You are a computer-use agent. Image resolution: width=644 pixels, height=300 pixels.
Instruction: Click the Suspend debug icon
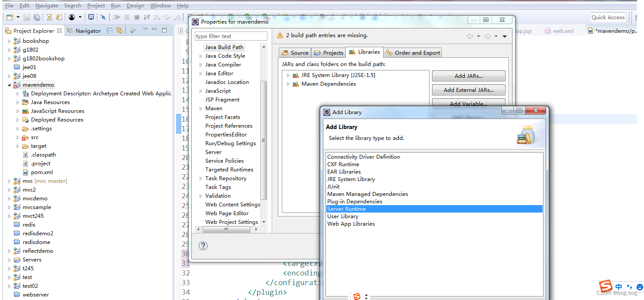(127, 17)
